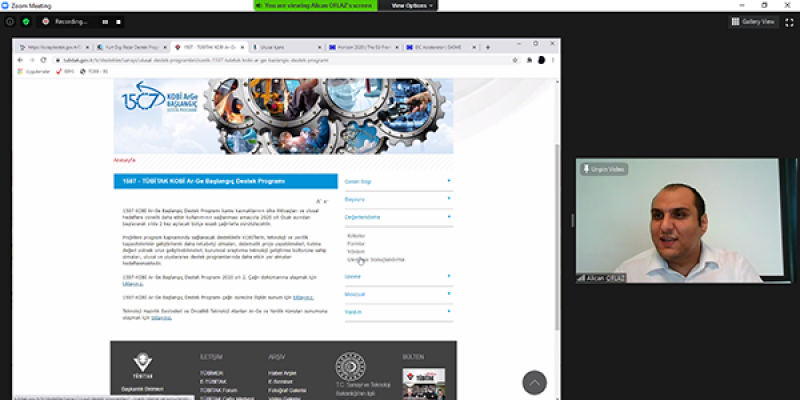Open Haber Arşivi footer link
Viewport: 800px width, 400px height.
tap(282, 373)
